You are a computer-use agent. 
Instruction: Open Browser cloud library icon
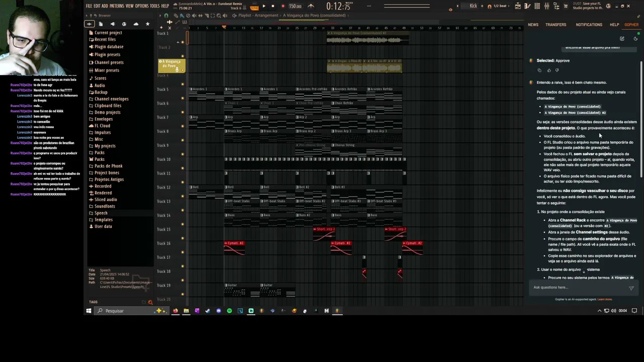136,24
